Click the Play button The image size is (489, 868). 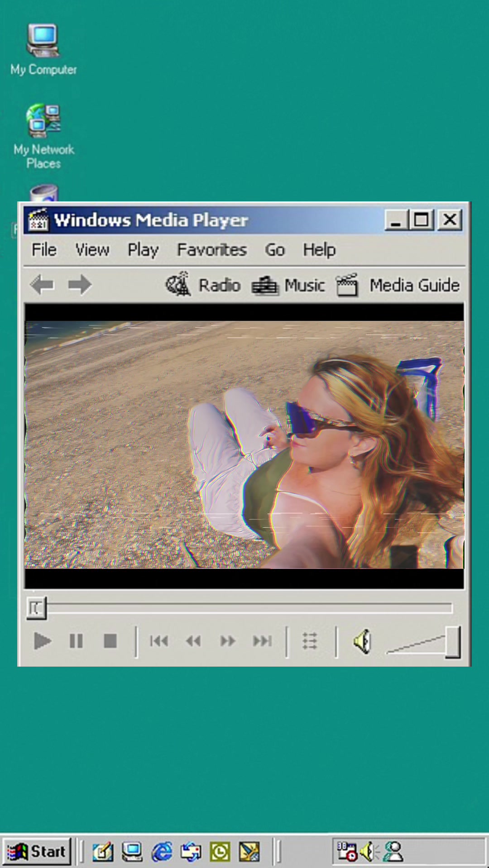(43, 641)
